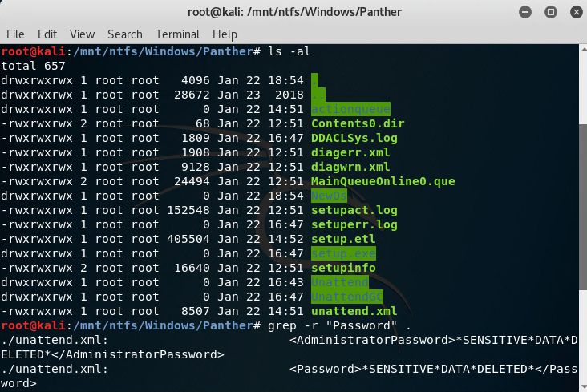
Task: Open the Search menu
Action: tap(124, 34)
